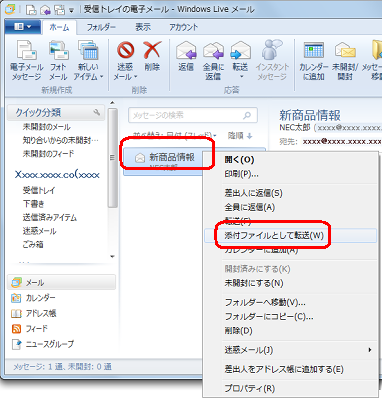This screenshot has height=400, width=382.
Task: Open the ごみ箱 folder
Action: pyautogui.click(x=33, y=244)
